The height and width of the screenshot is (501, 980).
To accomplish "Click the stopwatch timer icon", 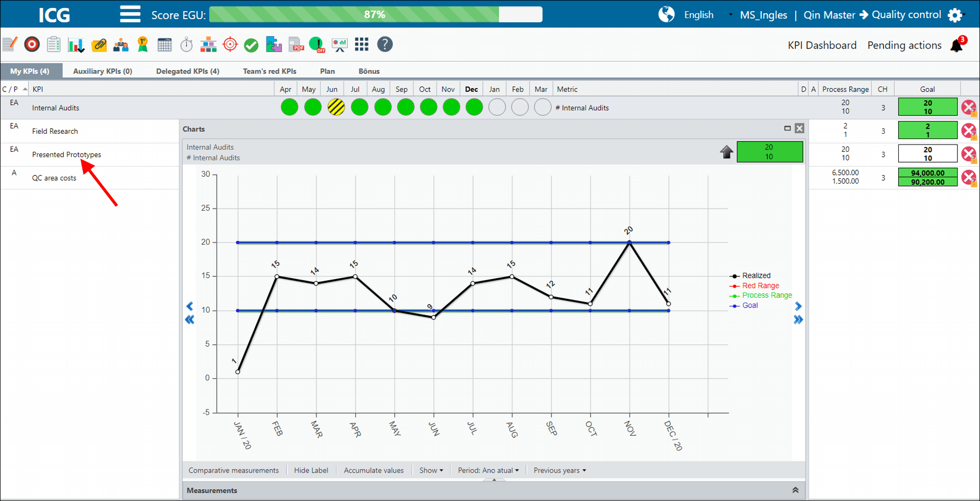I will [187, 45].
